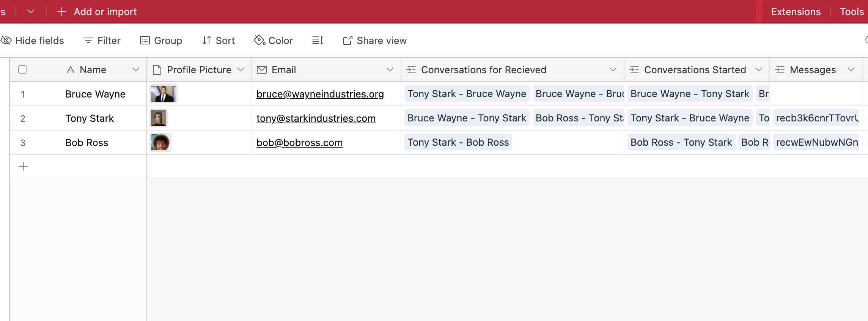The height and width of the screenshot is (321, 868).
Task: Select the Bruce Wayne name cell
Action: 95,94
